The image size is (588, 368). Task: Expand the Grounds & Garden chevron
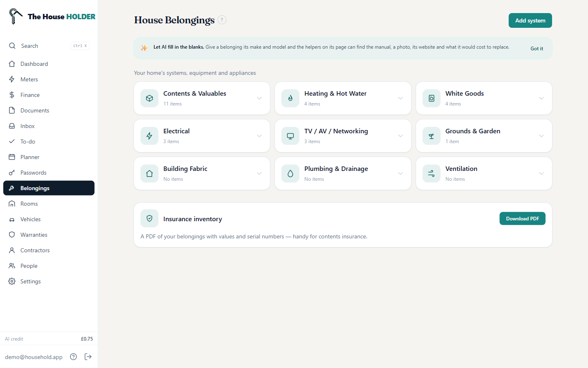tap(541, 136)
